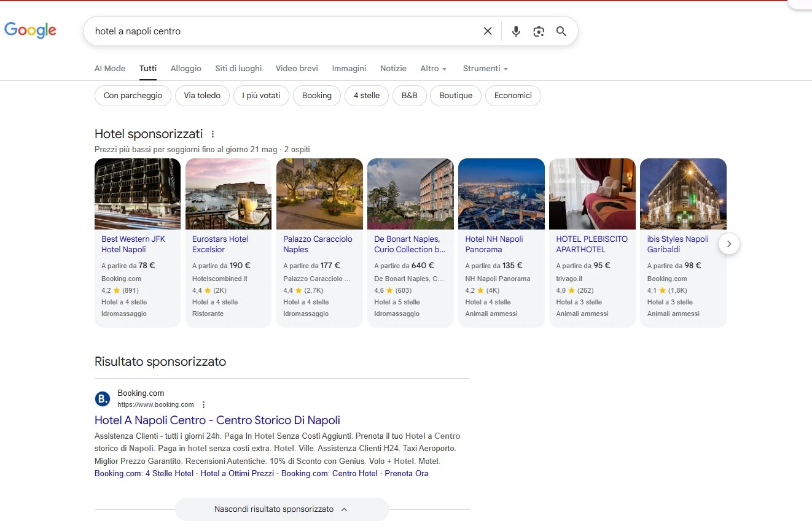The height and width of the screenshot is (529, 812).
Task: Clear the search box with X icon
Action: pyautogui.click(x=488, y=31)
